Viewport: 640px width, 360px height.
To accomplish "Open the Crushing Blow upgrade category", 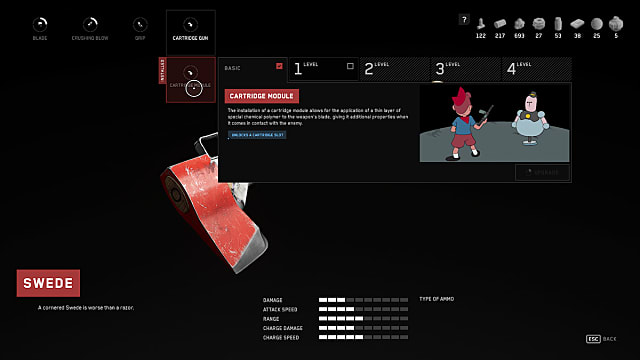I will click(90, 29).
